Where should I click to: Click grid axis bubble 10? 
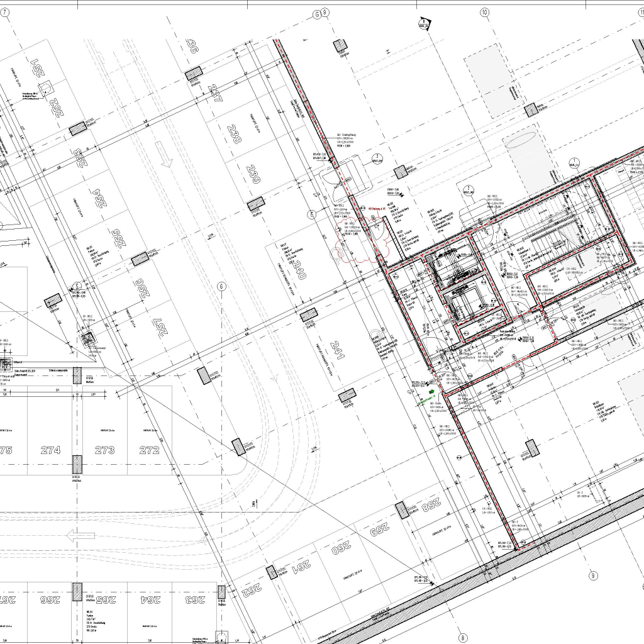(x=484, y=12)
